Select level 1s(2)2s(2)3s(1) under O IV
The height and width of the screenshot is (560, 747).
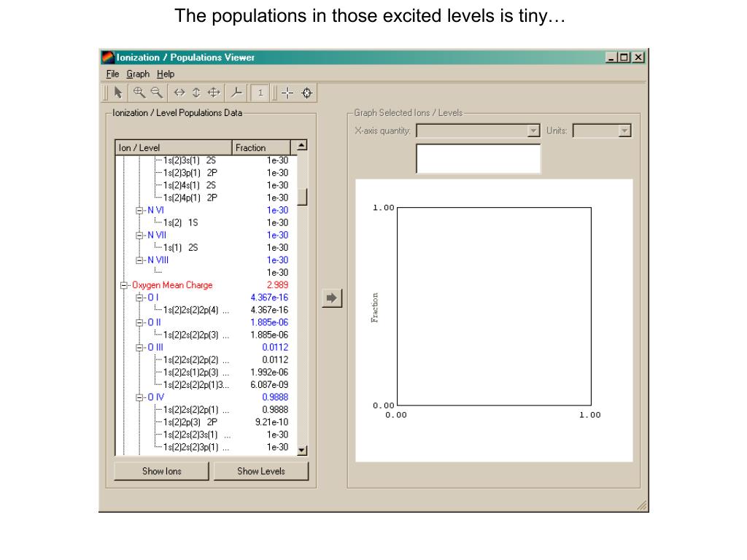pyautogui.click(x=197, y=435)
